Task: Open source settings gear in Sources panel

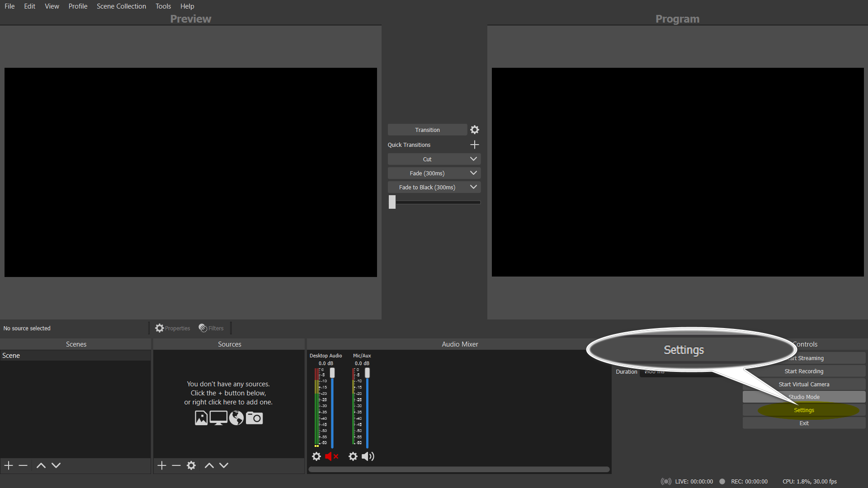Action: (191, 465)
